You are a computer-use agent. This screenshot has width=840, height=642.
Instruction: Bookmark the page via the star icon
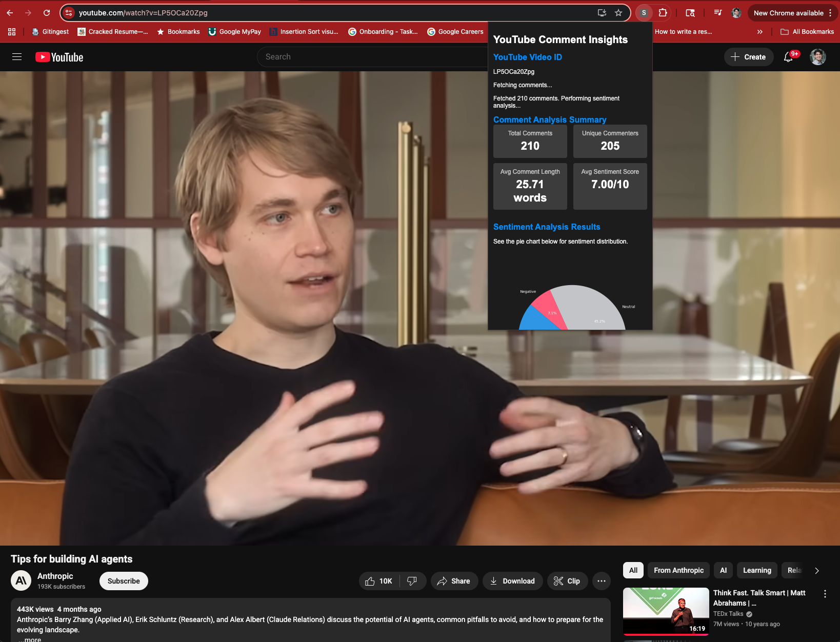[x=618, y=13]
